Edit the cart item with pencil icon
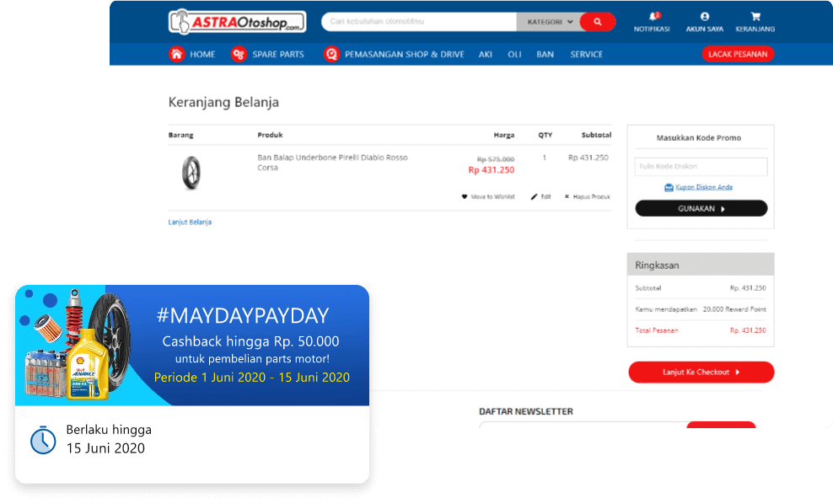Viewport: 833px width, 504px height. click(540, 196)
